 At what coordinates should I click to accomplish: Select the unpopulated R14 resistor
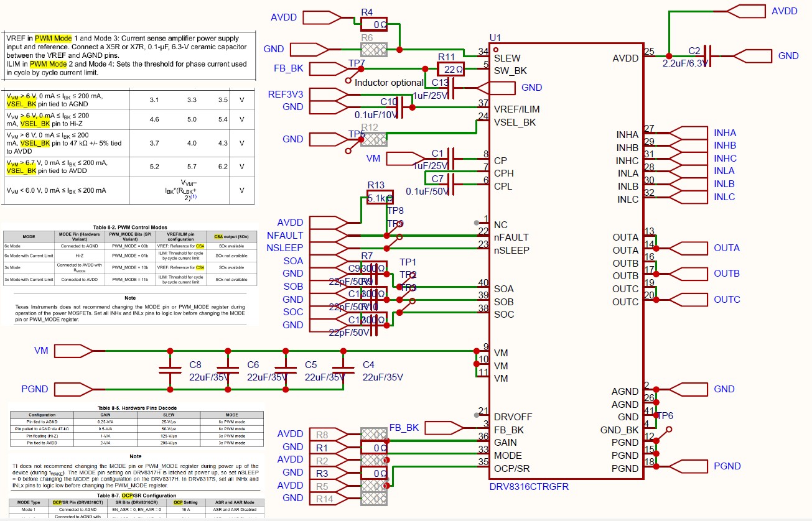[x=374, y=499]
